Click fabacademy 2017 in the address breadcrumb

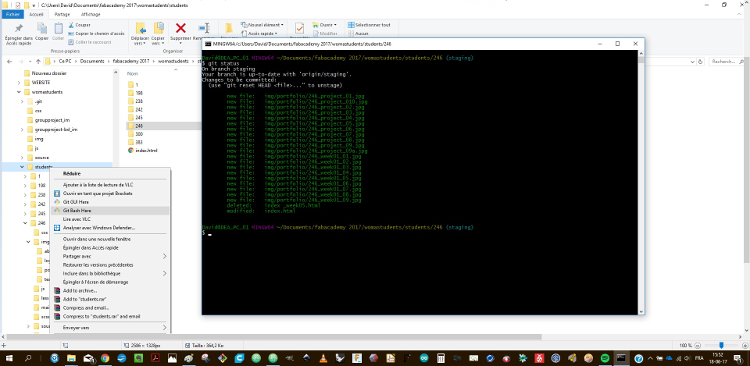tap(130, 61)
